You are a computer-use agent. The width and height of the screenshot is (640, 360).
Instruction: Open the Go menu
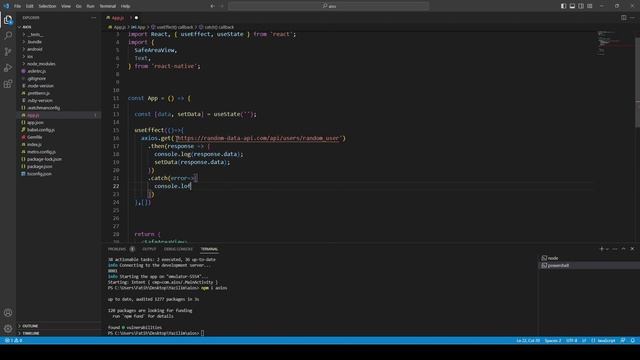pos(78,6)
